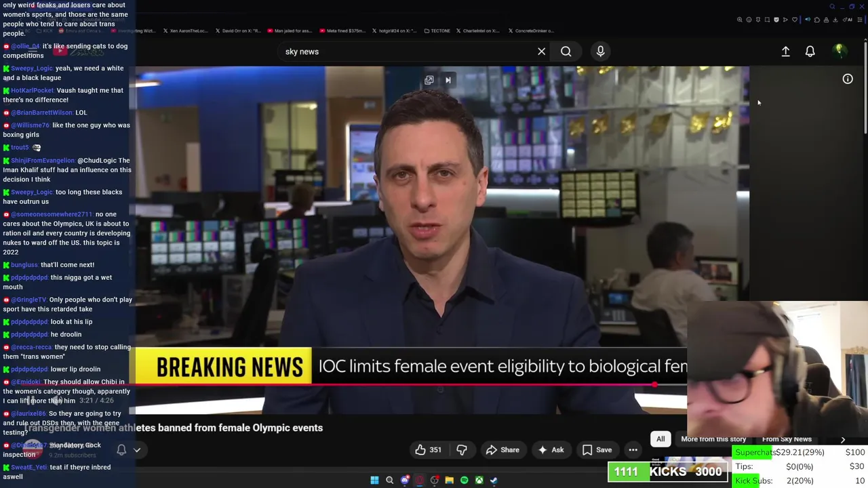Open browser downloads icon
The height and width of the screenshot is (488, 868).
click(835, 20)
